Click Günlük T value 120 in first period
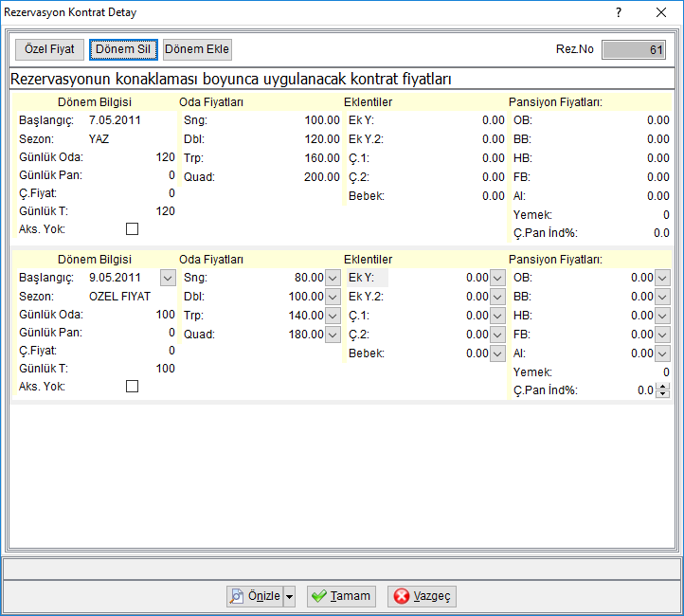Viewport: 684px width, 616px height. pyautogui.click(x=166, y=211)
